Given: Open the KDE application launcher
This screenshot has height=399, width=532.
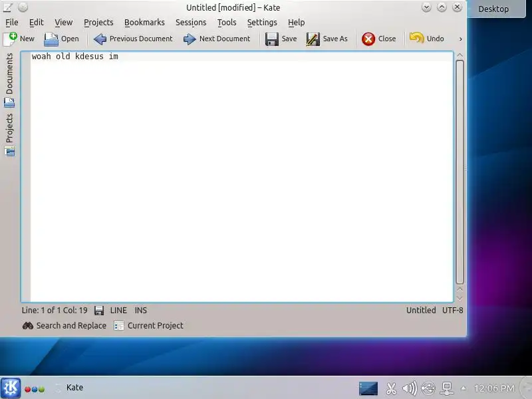Looking at the screenshot, I should coord(11,388).
